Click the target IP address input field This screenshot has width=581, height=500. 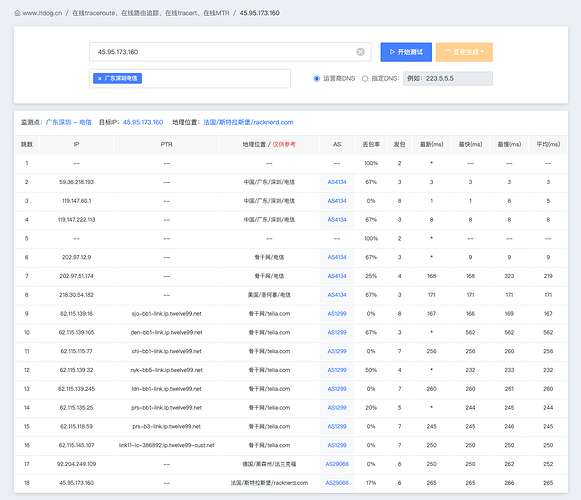tap(230, 52)
